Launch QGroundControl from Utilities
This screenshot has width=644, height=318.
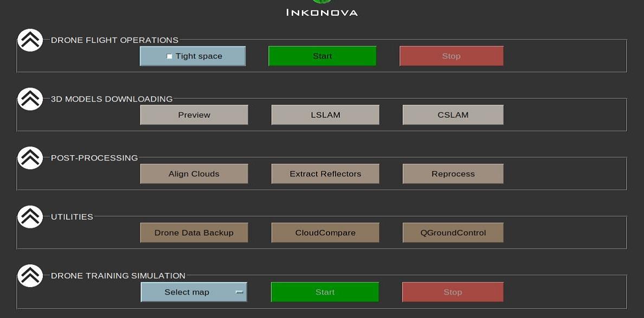tap(453, 233)
